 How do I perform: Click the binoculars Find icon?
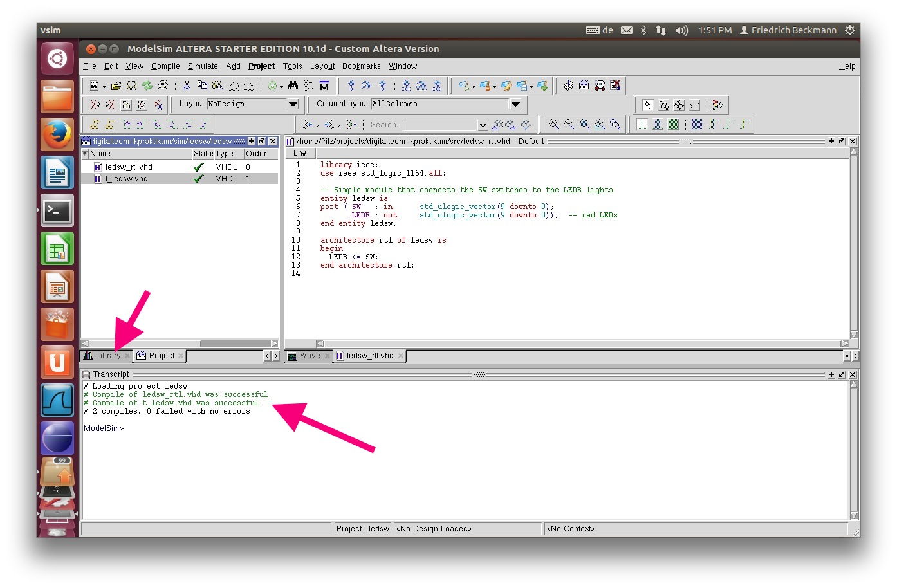point(293,86)
